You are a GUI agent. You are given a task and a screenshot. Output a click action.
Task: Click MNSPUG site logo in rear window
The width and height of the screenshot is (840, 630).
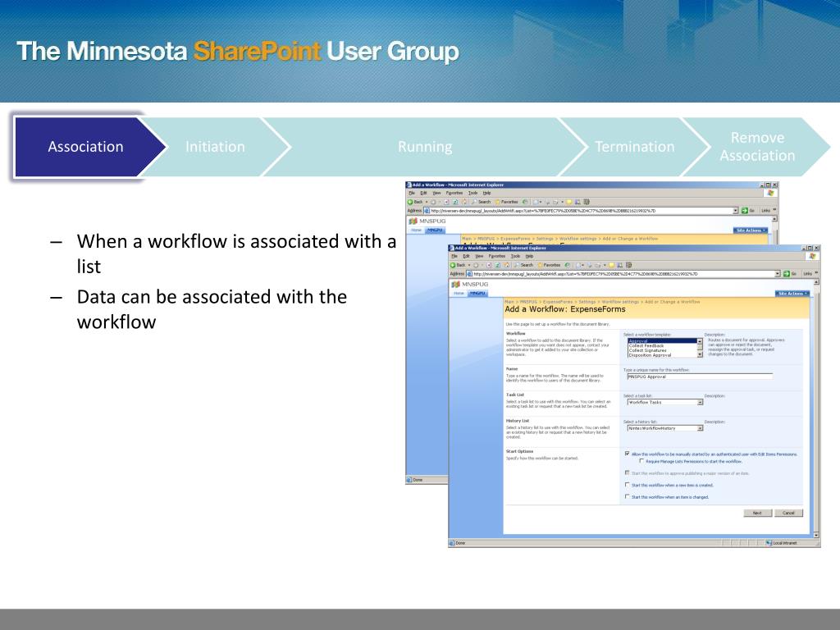(413, 221)
